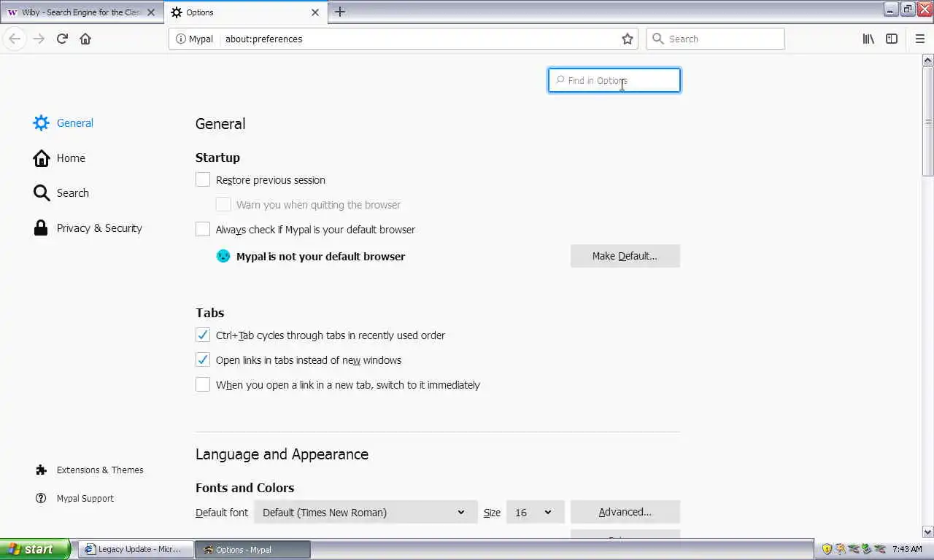934x560 pixels.
Task: Open the General settings category
Action: coord(75,122)
